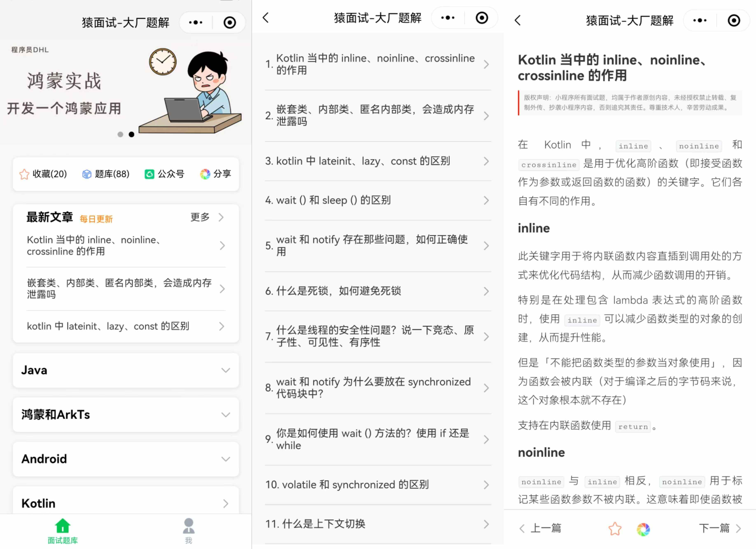
Task: Expand the Android category
Action: [126, 459]
